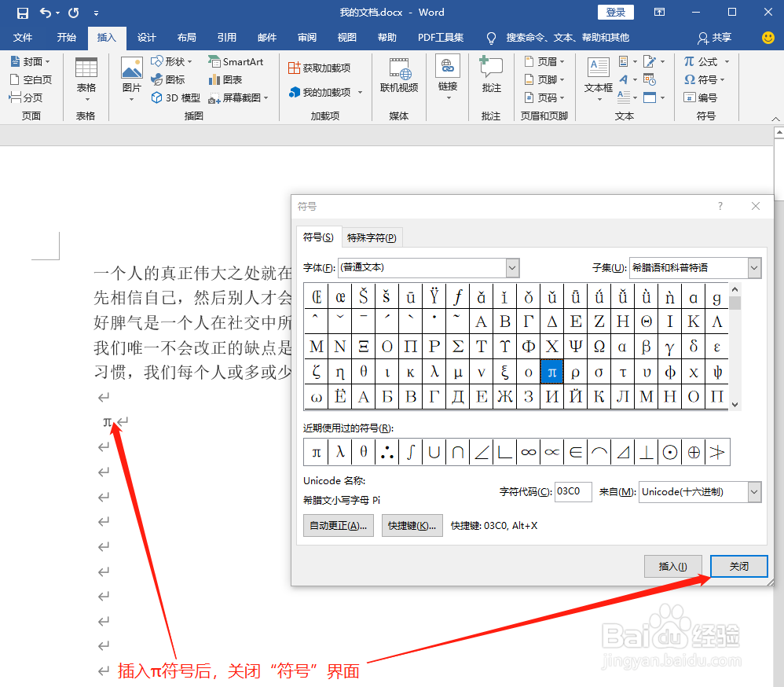This screenshot has height=687, width=784.
Task: Insert a chart (图表)
Action: point(225,79)
